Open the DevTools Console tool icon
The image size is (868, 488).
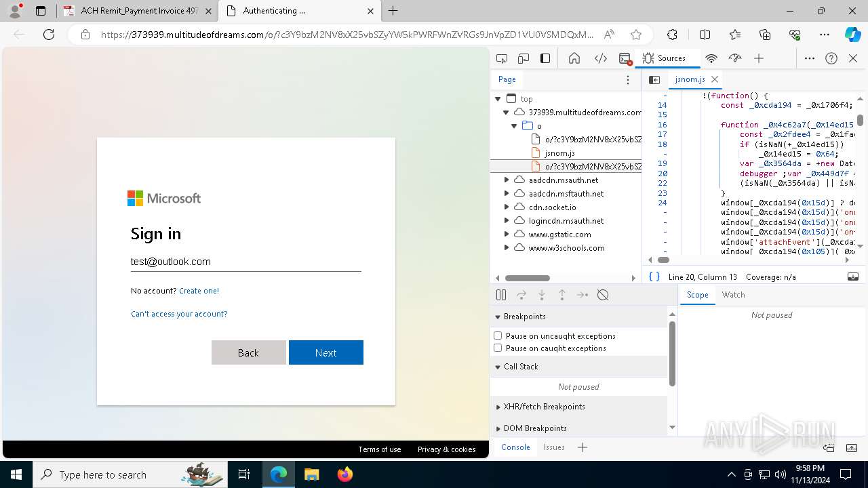coord(626,58)
